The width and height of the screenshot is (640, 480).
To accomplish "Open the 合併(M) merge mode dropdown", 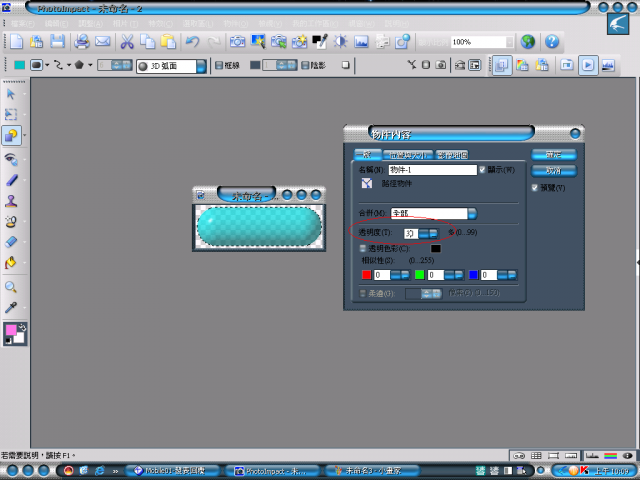I will pyautogui.click(x=472, y=213).
